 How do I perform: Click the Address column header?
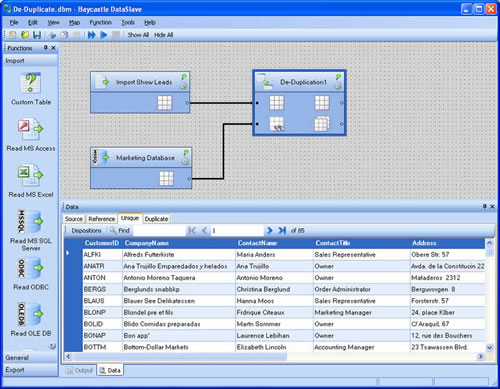[447, 243]
